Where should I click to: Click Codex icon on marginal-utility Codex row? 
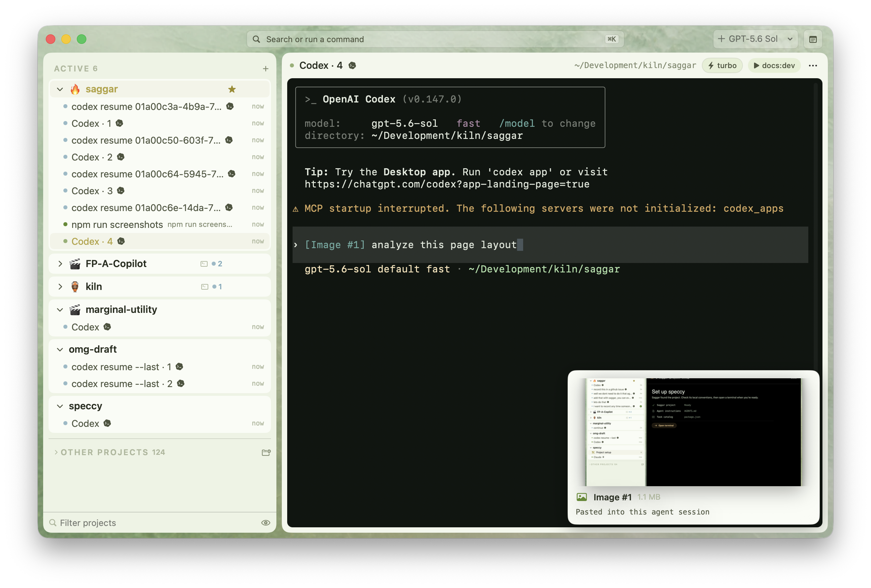click(x=107, y=327)
